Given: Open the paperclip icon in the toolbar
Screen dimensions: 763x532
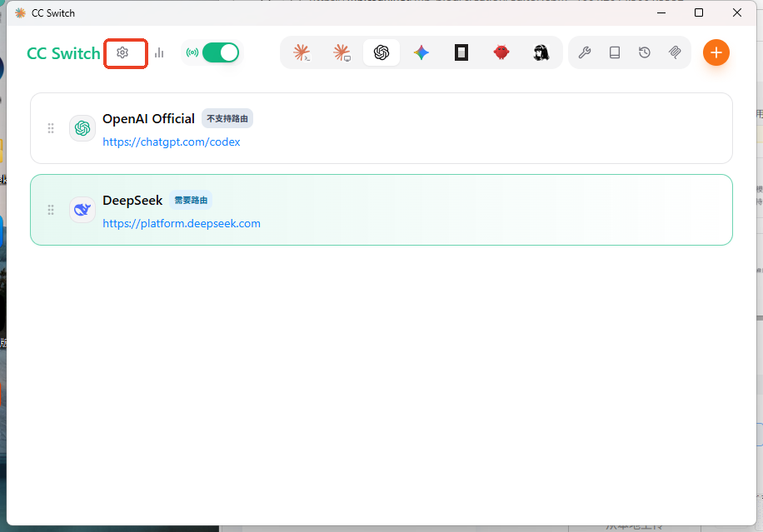Looking at the screenshot, I should [x=675, y=52].
